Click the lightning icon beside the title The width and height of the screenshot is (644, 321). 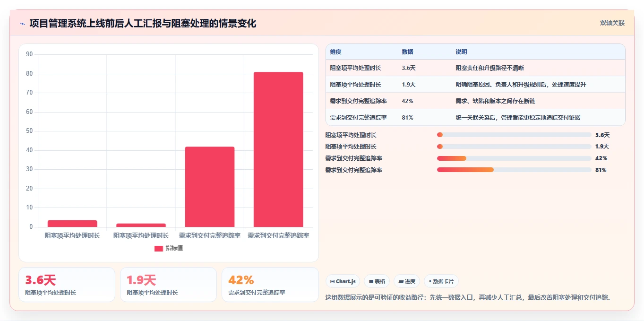22,24
